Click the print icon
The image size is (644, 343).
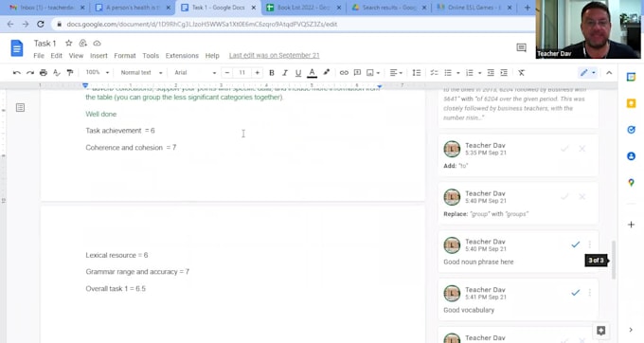44,73
